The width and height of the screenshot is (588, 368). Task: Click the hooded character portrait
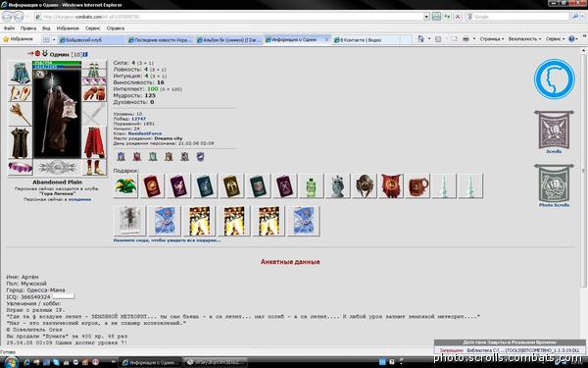[x=57, y=114]
